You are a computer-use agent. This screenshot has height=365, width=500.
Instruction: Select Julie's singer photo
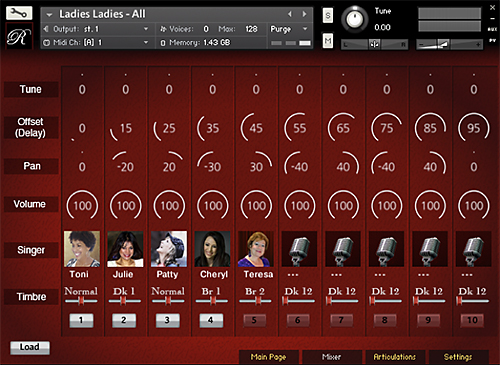[x=125, y=249]
